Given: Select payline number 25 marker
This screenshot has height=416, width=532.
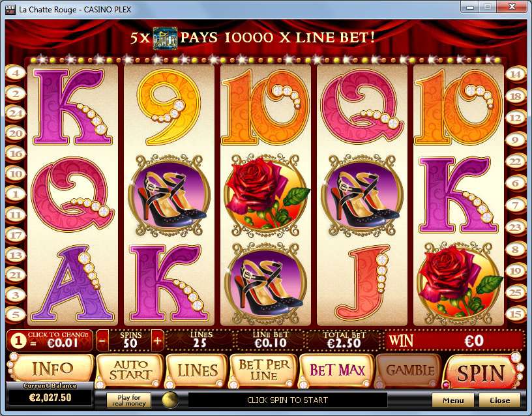Looking at the screenshot, I should pyautogui.click(x=515, y=292).
